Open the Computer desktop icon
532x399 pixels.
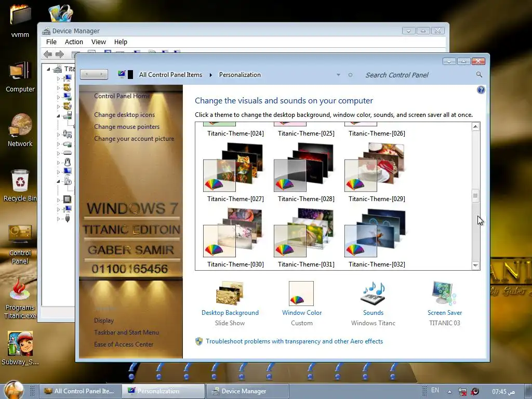click(20, 76)
